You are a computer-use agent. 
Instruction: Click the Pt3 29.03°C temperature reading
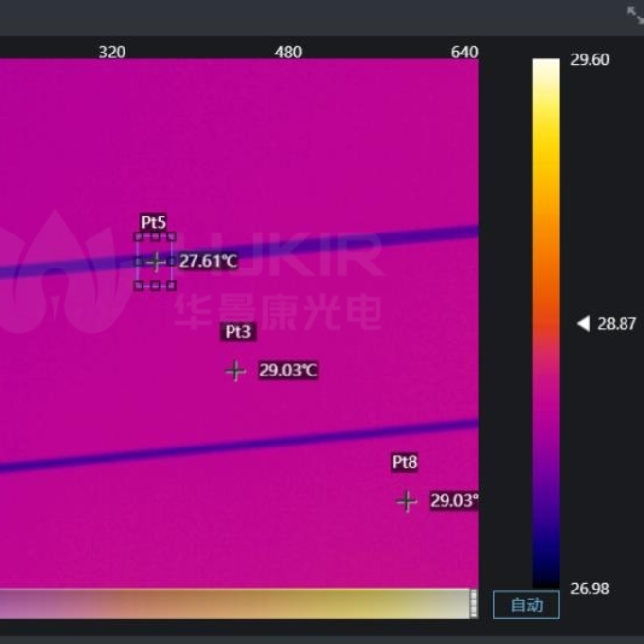[x=288, y=371]
